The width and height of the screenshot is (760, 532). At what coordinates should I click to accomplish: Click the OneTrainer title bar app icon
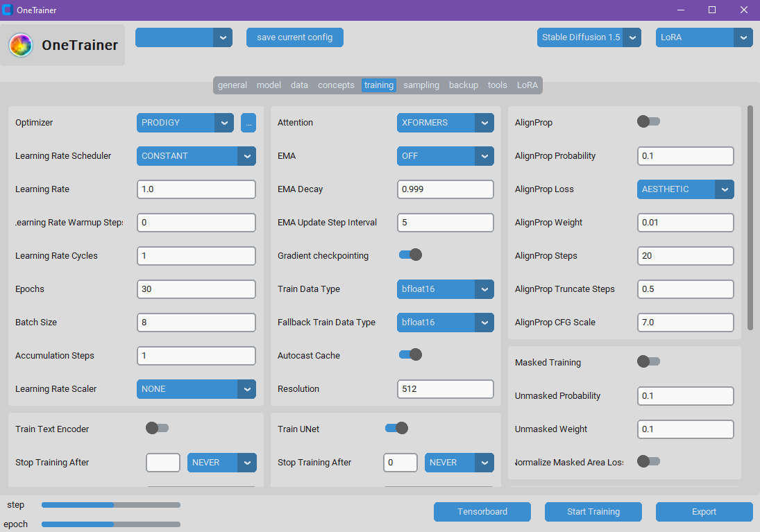8,10
